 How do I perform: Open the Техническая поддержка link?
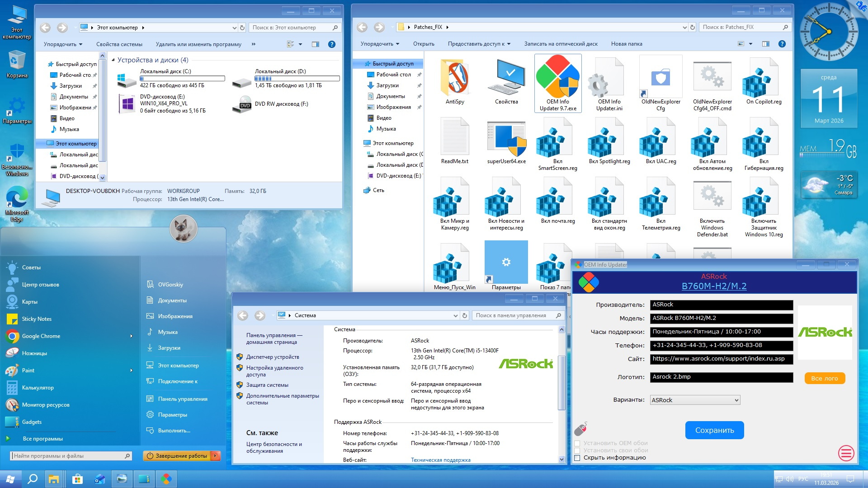click(x=440, y=460)
